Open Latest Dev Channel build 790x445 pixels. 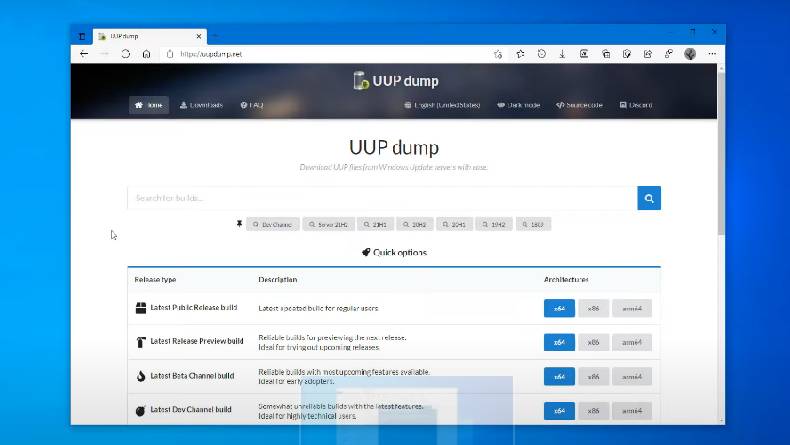tap(190, 410)
